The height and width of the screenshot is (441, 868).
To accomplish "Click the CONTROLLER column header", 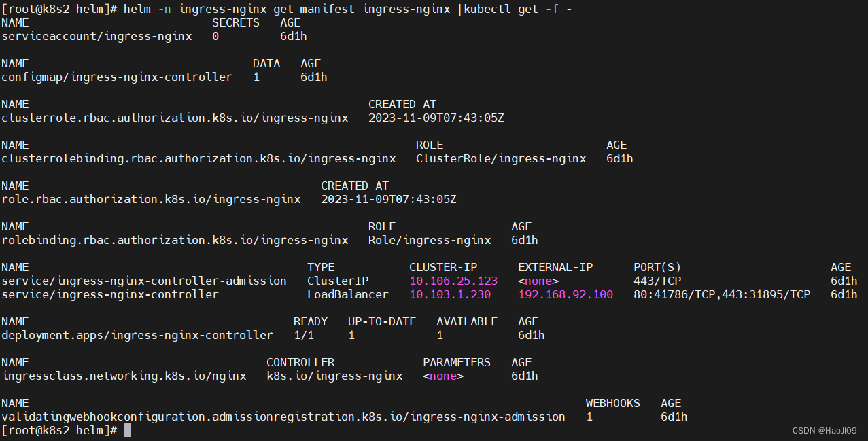I will tap(300, 362).
